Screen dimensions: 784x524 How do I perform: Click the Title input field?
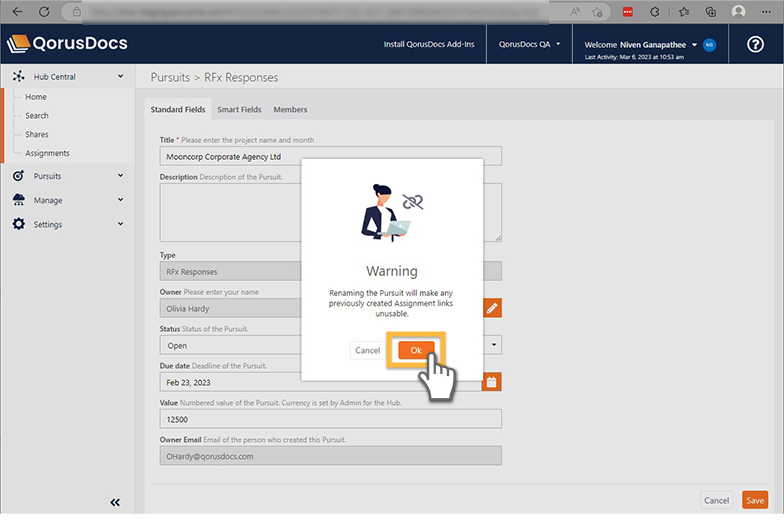(x=330, y=156)
